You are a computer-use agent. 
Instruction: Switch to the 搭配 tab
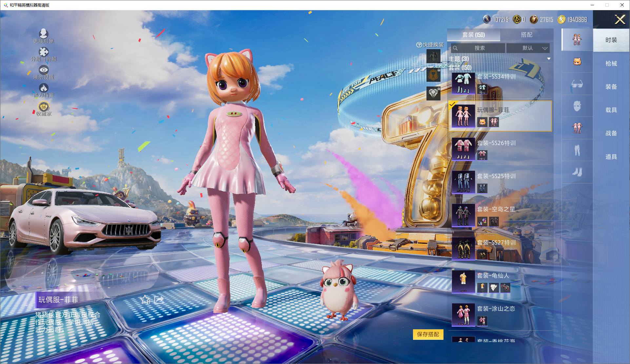click(x=527, y=35)
